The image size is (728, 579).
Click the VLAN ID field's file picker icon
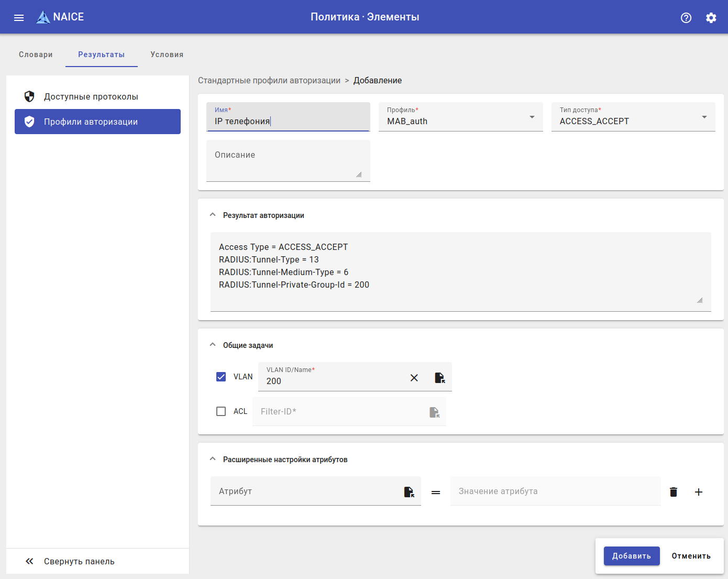coord(439,378)
